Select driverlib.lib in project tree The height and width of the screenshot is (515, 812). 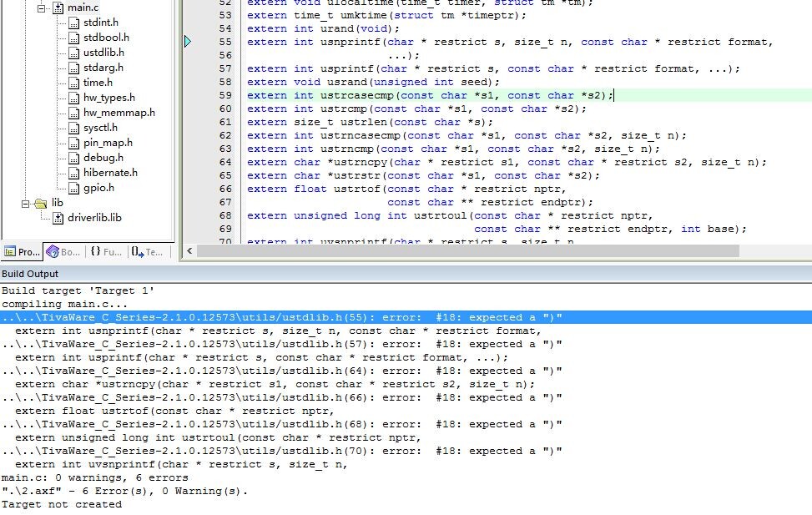click(94, 218)
